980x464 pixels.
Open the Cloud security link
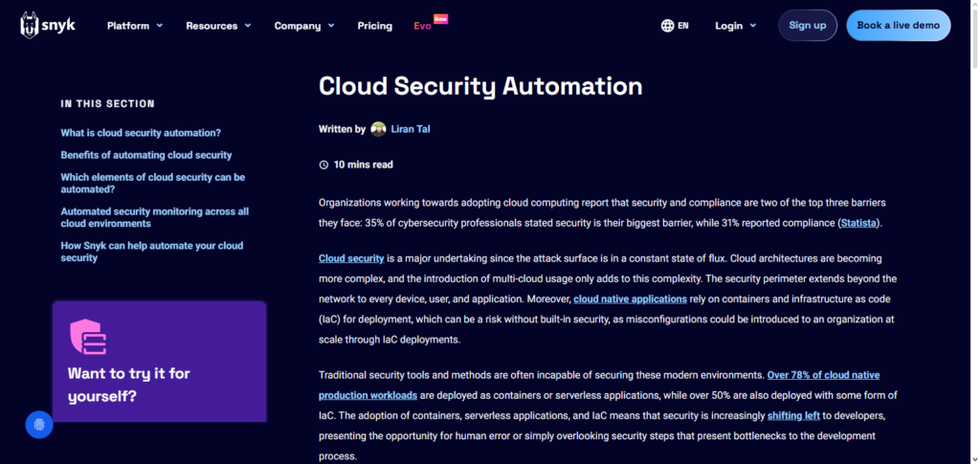(x=351, y=258)
